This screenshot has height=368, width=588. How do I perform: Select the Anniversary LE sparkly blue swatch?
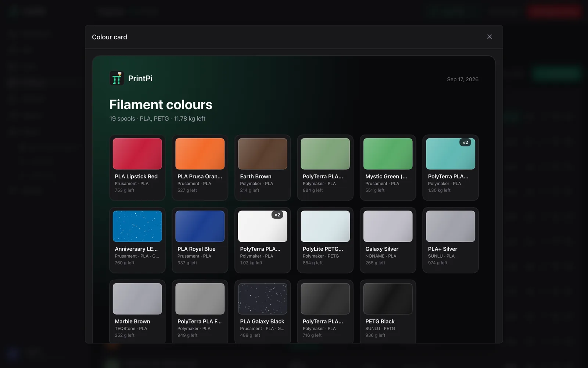pos(137,226)
